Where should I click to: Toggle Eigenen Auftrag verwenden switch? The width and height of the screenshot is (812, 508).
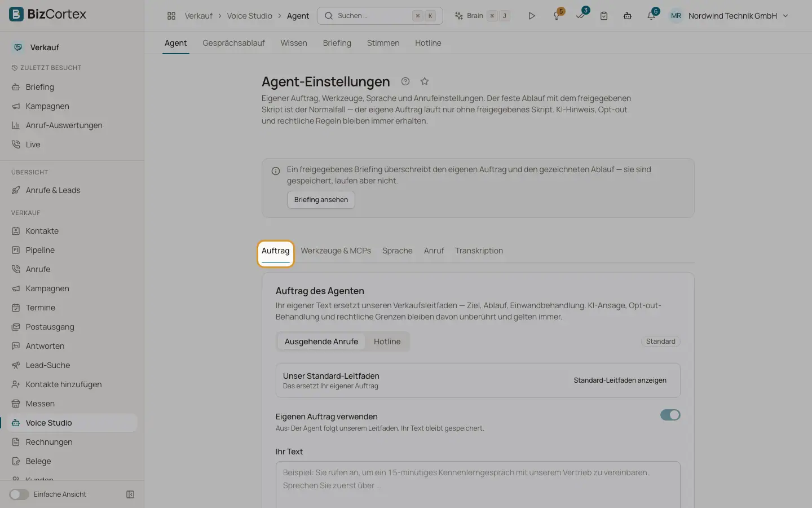point(670,415)
